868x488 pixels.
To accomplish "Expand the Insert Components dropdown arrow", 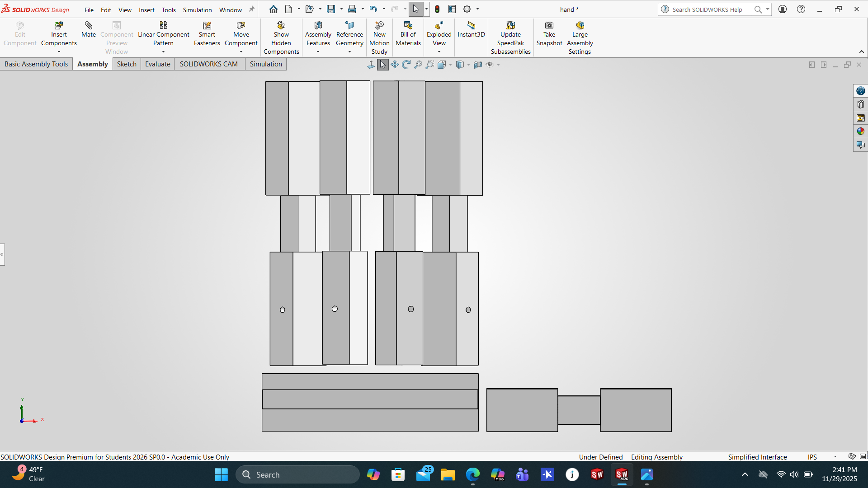I will point(59,52).
